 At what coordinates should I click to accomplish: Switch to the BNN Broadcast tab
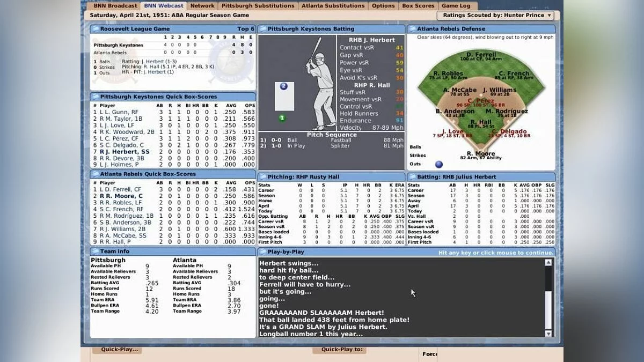click(x=115, y=6)
